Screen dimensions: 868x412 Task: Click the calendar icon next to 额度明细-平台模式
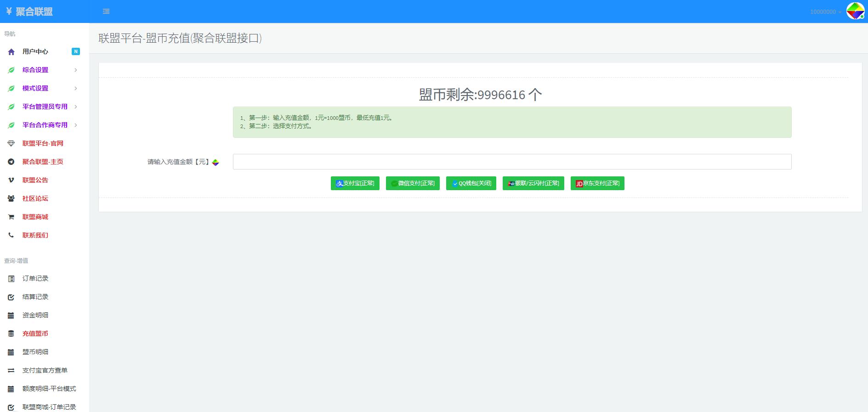pos(11,389)
